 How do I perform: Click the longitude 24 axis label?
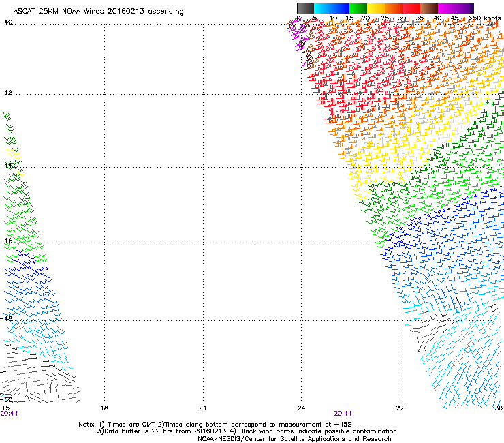coord(301,408)
